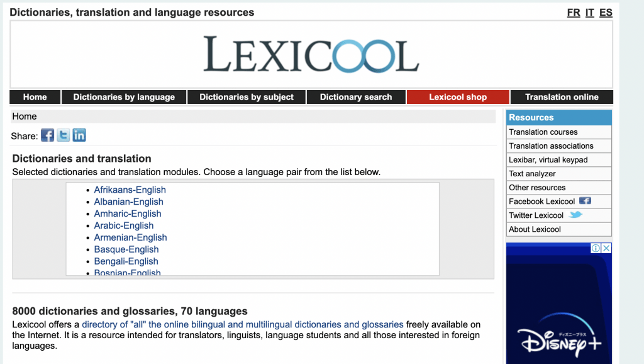Select Afrikaans-English language pair
644x364 pixels.
pyautogui.click(x=130, y=190)
